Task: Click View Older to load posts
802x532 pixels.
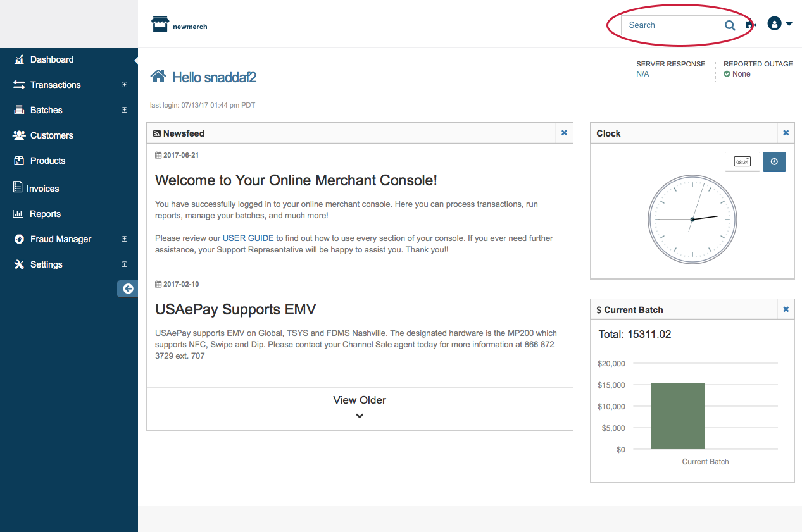Action: tap(360, 406)
